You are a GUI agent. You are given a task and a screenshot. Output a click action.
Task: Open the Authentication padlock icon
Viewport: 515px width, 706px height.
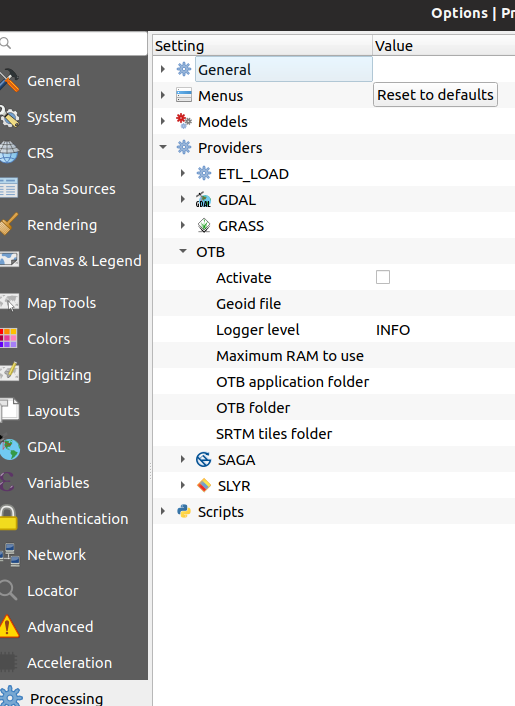(x=9, y=518)
